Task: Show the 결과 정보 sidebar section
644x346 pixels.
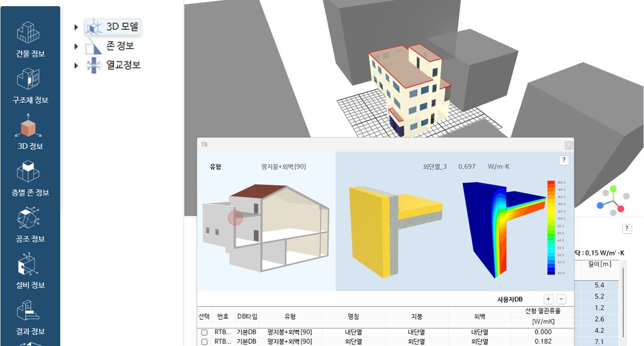Action: pos(30,317)
